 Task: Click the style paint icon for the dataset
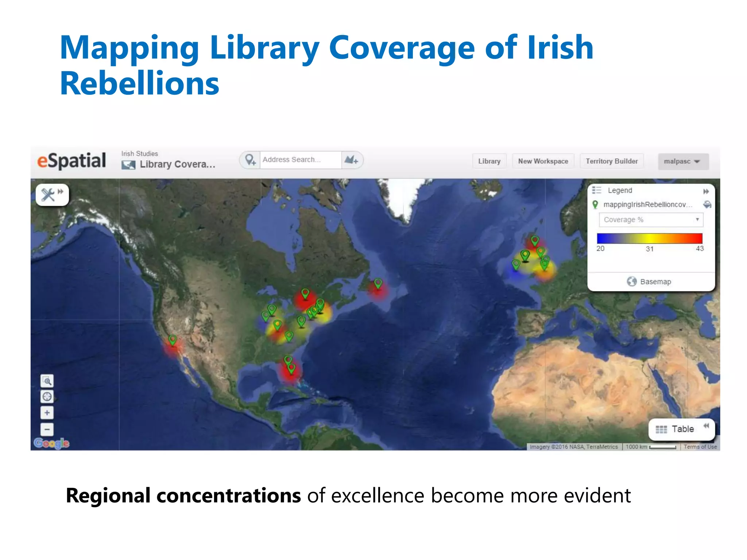pos(707,205)
